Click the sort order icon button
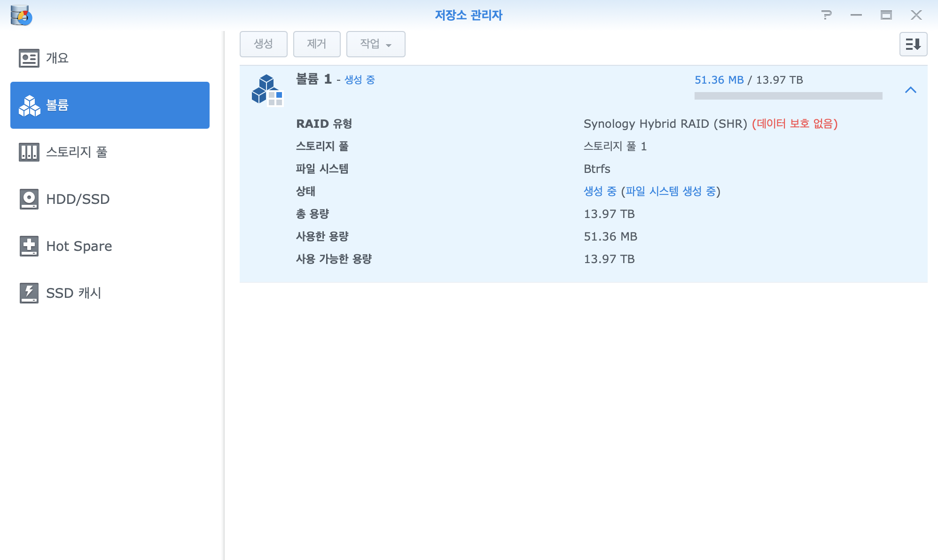The image size is (938, 560). (913, 44)
